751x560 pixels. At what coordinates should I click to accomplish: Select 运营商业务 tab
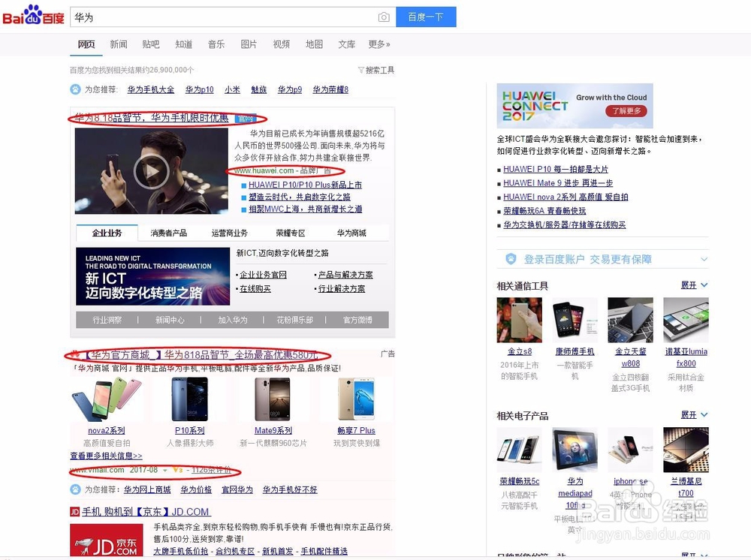(x=229, y=233)
